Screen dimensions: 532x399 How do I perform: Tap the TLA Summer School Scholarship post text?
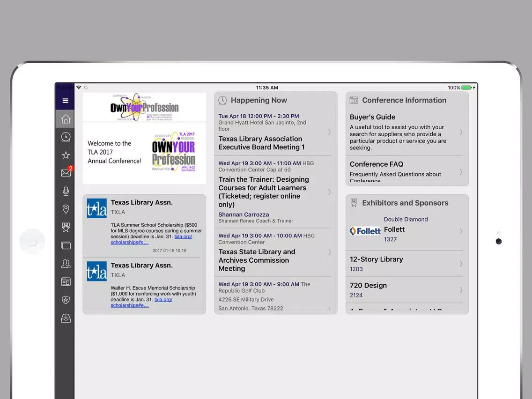(x=156, y=233)
